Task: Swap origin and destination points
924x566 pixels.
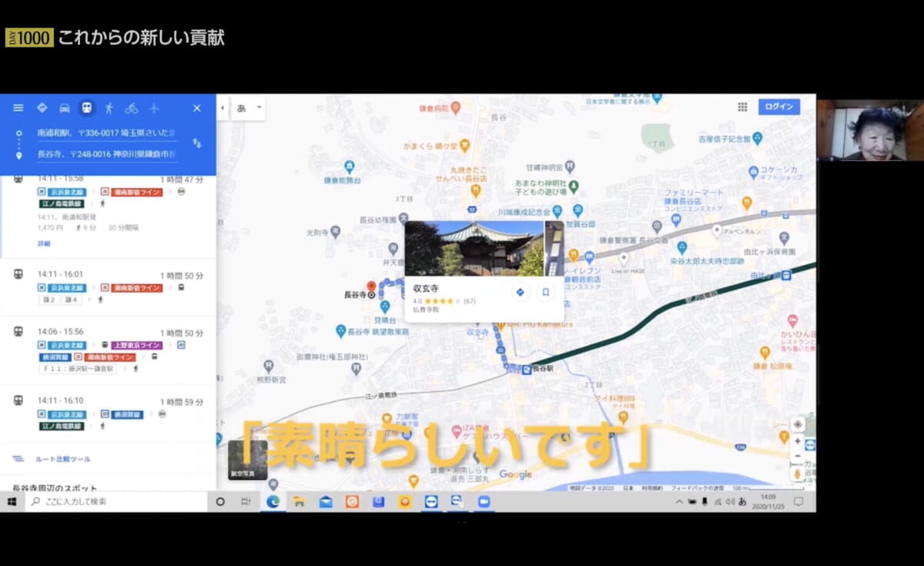Action: [x=196, y=143]
